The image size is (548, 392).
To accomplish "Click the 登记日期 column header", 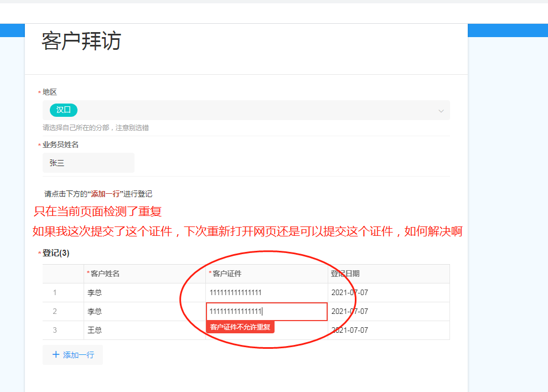I will coord(389,274).
